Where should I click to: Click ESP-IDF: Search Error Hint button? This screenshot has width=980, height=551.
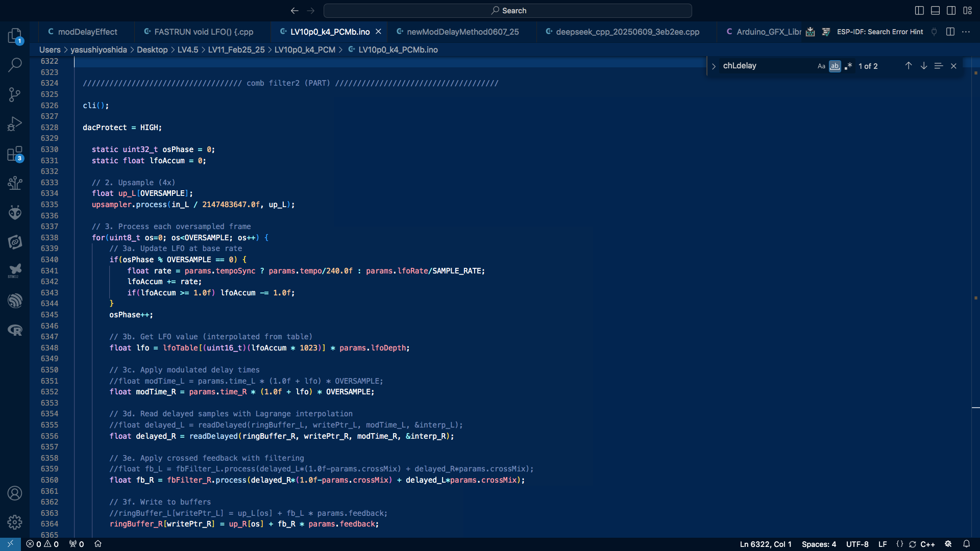click(879, 32)
